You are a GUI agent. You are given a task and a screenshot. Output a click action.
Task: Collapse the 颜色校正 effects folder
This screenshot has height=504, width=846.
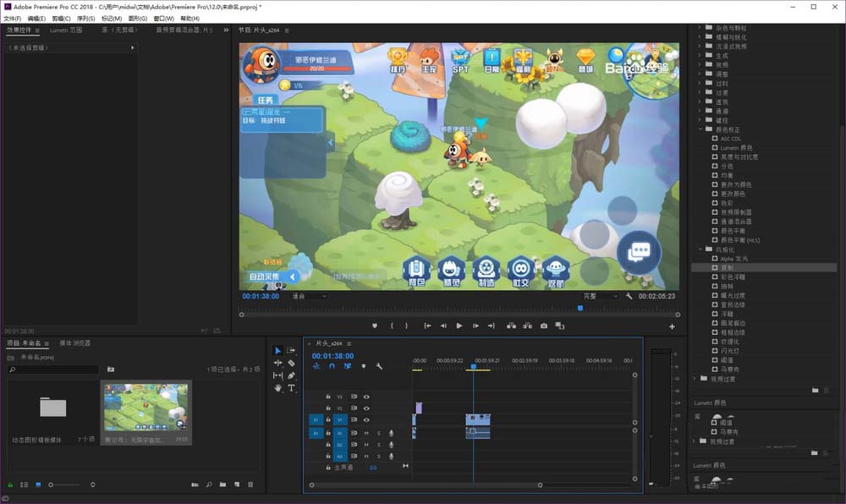[700, 129]
